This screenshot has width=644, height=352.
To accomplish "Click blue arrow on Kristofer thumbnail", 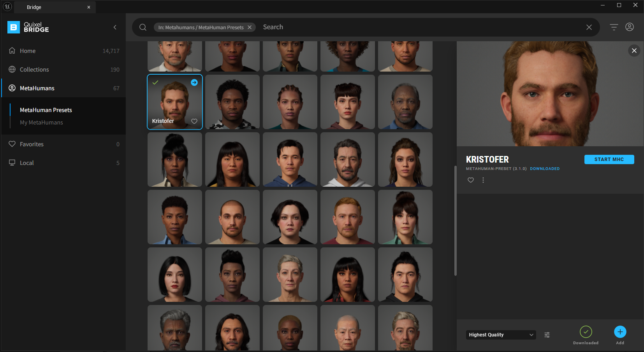I will click(194, 82).
